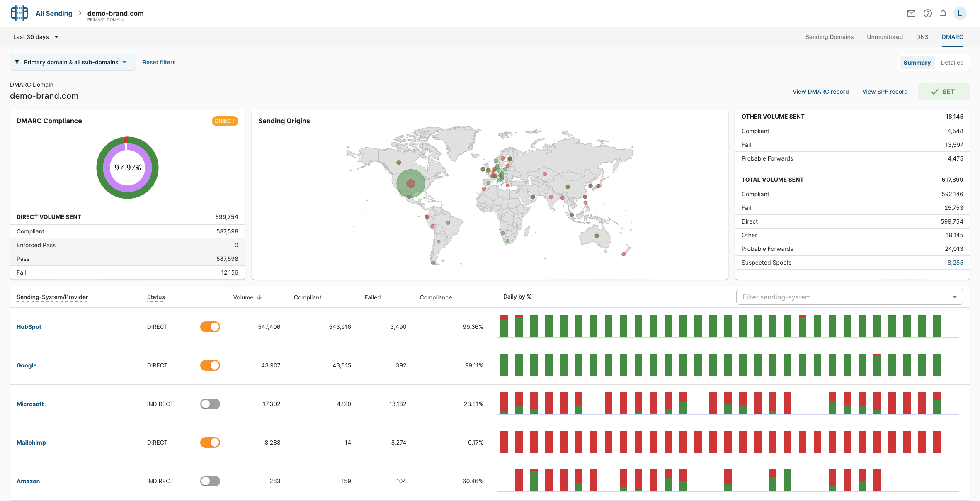Click the SET checkmark button

click(943, 92)
